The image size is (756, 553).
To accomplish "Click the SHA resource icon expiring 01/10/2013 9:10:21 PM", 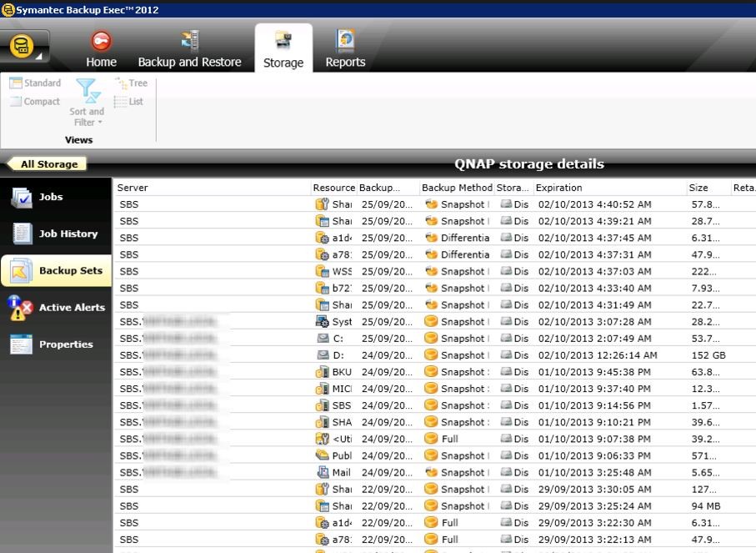I will [322, 422].
